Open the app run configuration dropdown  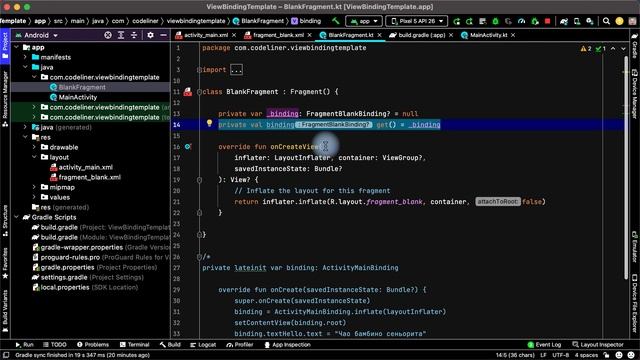click(364, 21)
